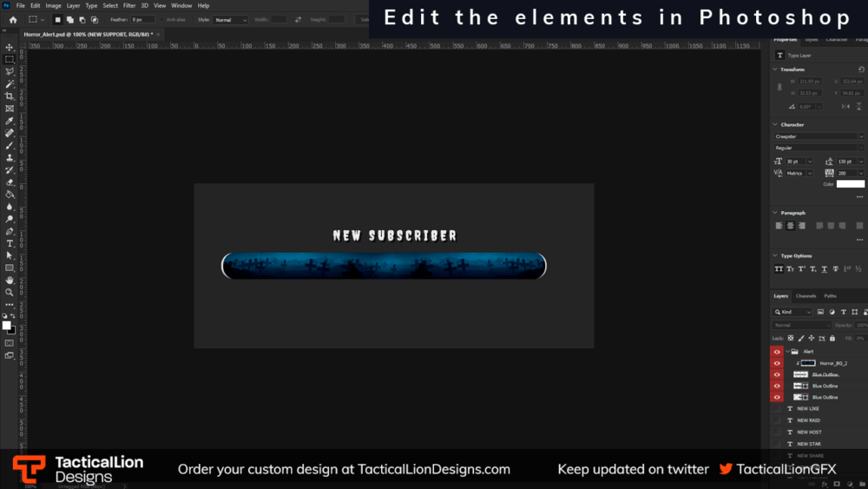
Task: Hide the Alert group layer
Action: 777,352
